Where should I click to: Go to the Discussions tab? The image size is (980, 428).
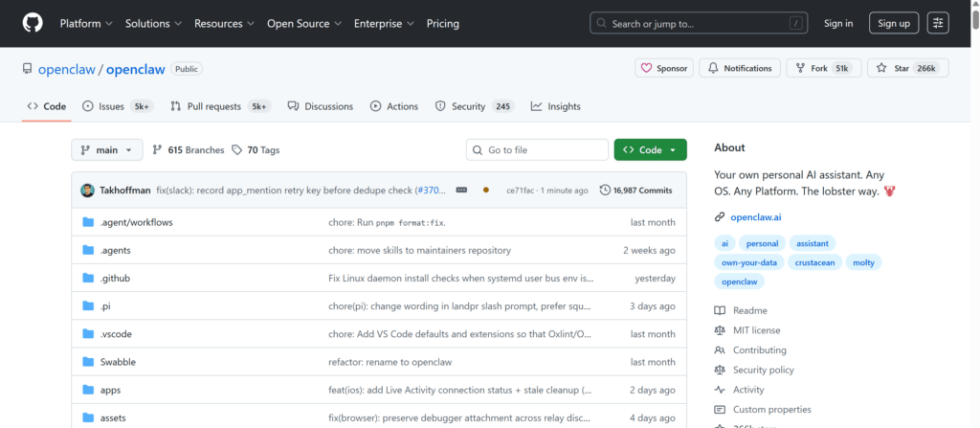[320, 106]
